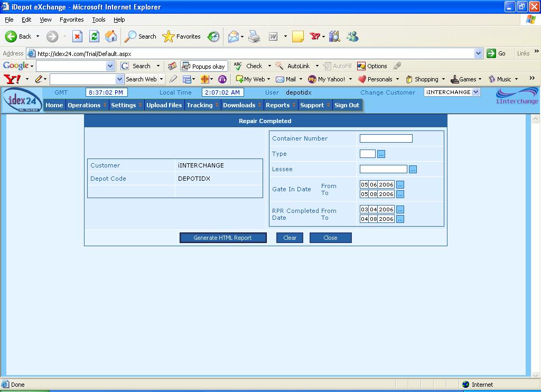Click the Print icon
The image size is (541, 392).
[x=254, y=36]
